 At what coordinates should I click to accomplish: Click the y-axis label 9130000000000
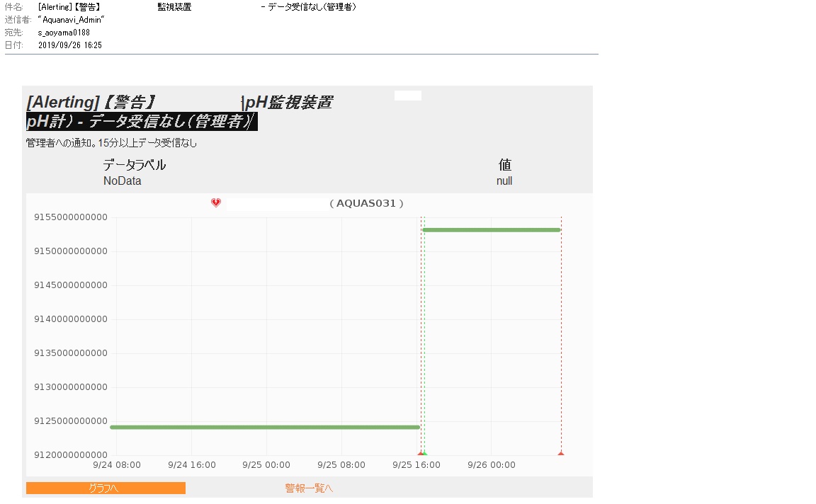pos(71,387)
